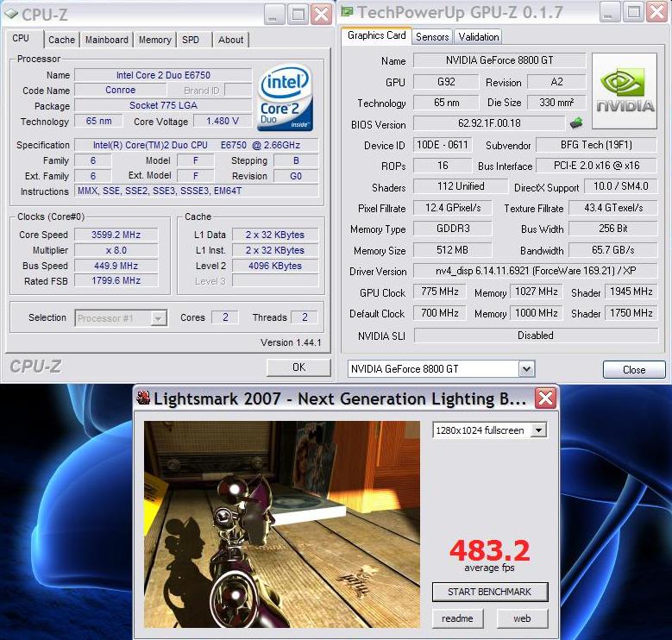The width and height of the screenshot is (672, 640).
Task: Click the CPU-Z title bar icon
Action: [11, 14]
